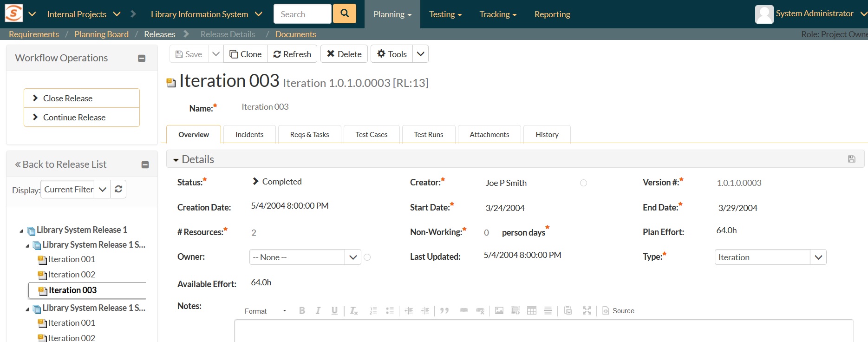This screenshot has width=868, height=342.
Task: Click the remove format icon
Action: 354,310
